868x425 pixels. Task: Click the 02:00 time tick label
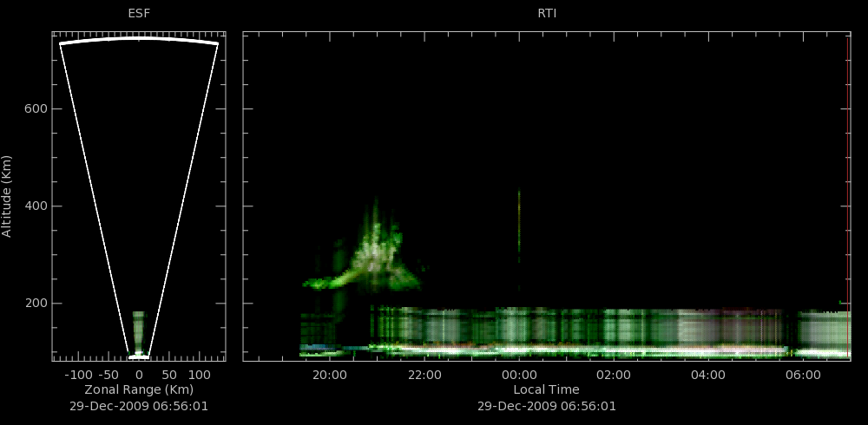pos(614,375)
